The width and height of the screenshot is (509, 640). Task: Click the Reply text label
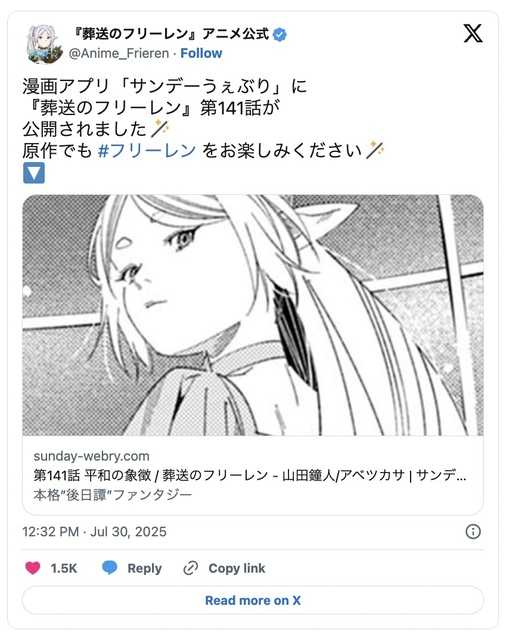click(144, 568)
